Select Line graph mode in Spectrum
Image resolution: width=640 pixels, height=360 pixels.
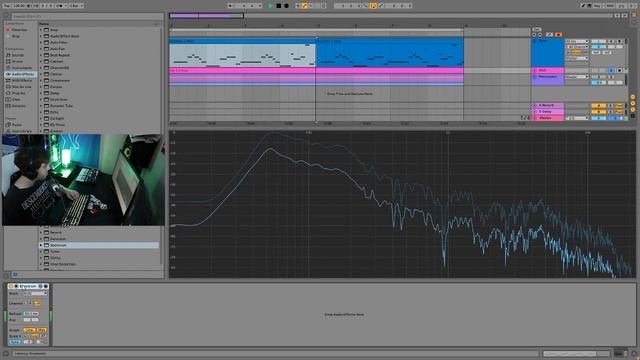click(x=29, y=330)
